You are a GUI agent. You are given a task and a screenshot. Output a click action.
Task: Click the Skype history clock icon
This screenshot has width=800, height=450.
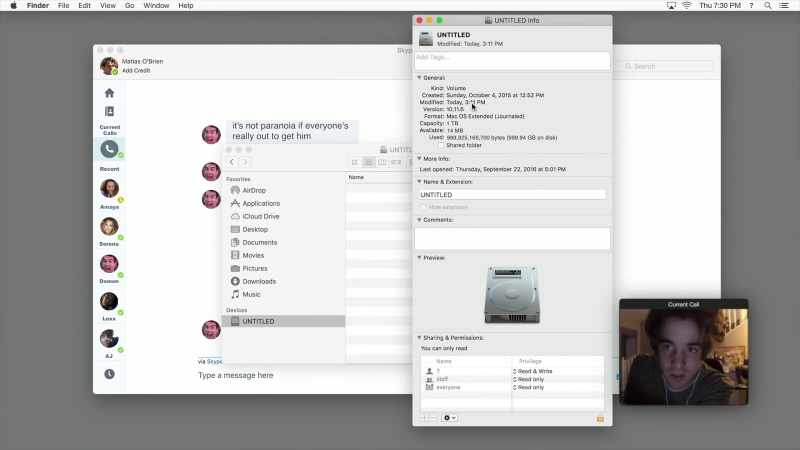click(109, 374)
